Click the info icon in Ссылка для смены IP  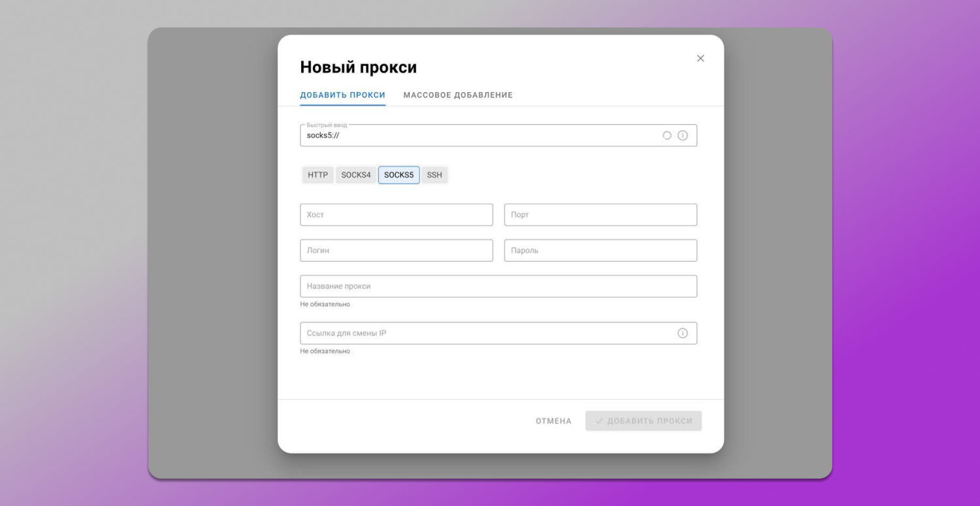pyautogui.click(x=683, y=334)
